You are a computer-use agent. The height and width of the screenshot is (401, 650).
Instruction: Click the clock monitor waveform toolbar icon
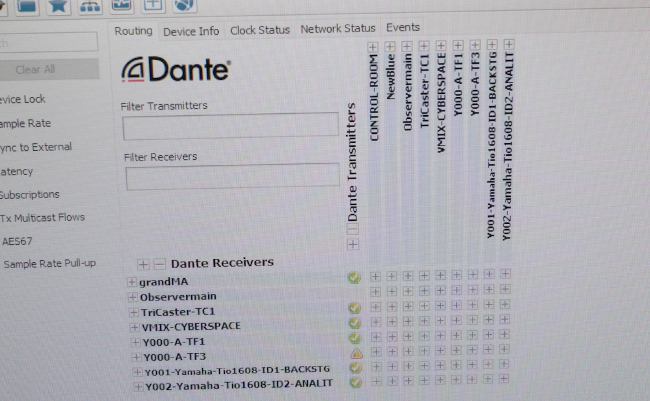tap(121, 5)
